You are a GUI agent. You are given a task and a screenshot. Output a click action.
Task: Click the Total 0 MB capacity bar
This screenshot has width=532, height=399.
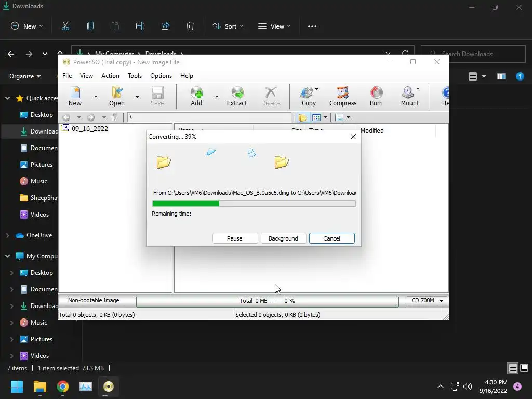click(268, 301)
